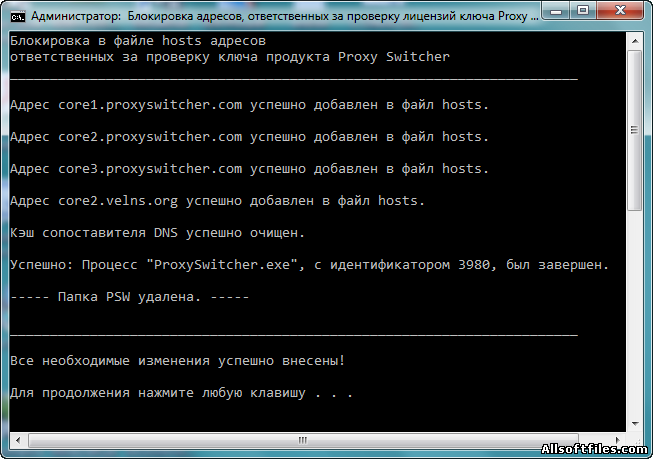The width and height of the screenshot is (653, 459).
Task: Click the vertical scrollbar down arrow
Action: (635, 424)
